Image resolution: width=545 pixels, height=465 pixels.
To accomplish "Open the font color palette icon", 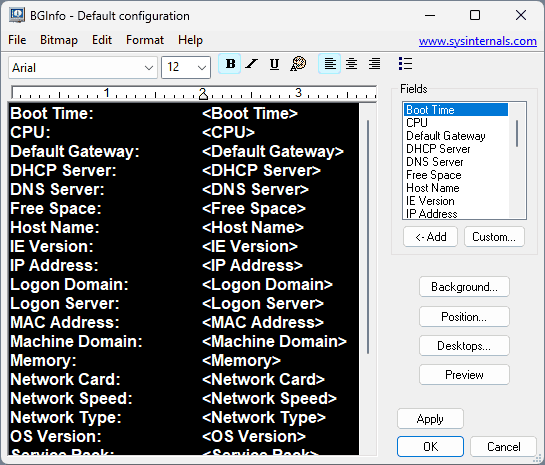I will pyautogui.click(x=298, y=64).
